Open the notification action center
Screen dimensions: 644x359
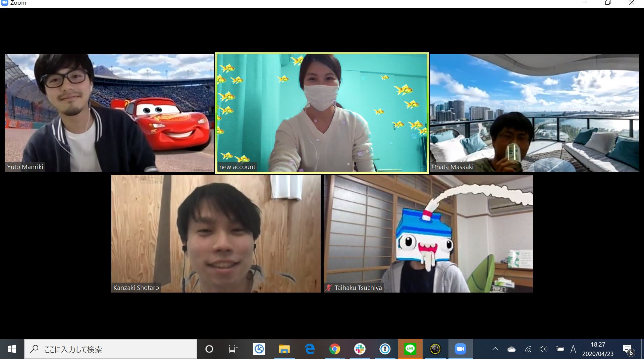point(628,349)
